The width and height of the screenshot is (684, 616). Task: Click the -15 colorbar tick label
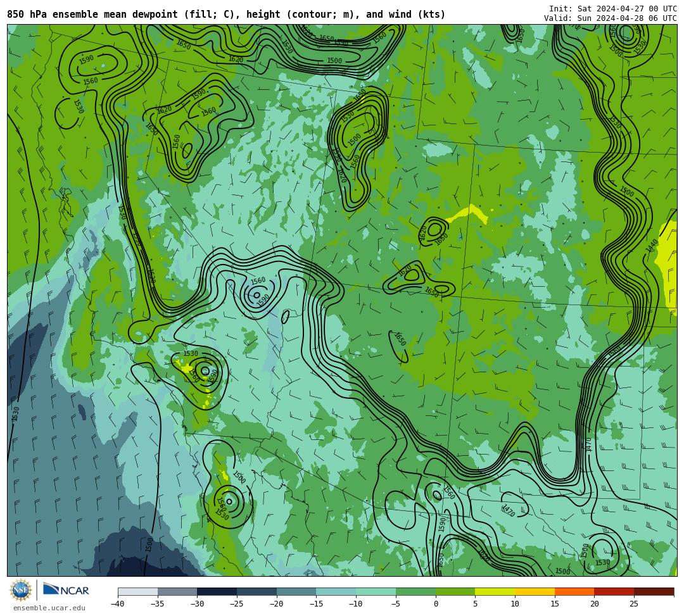[x=316, y=604]
